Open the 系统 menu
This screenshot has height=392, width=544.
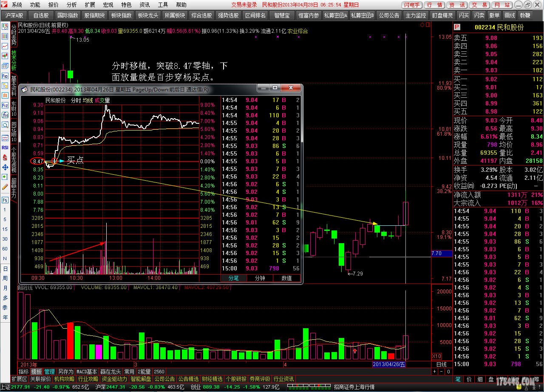(17, 5)
